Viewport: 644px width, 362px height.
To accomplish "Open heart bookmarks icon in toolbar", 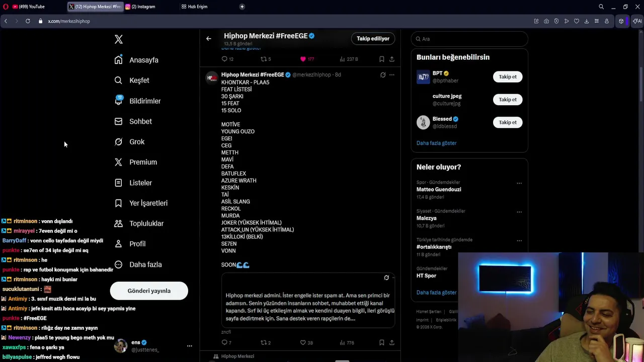I will [x=577, y=21].
